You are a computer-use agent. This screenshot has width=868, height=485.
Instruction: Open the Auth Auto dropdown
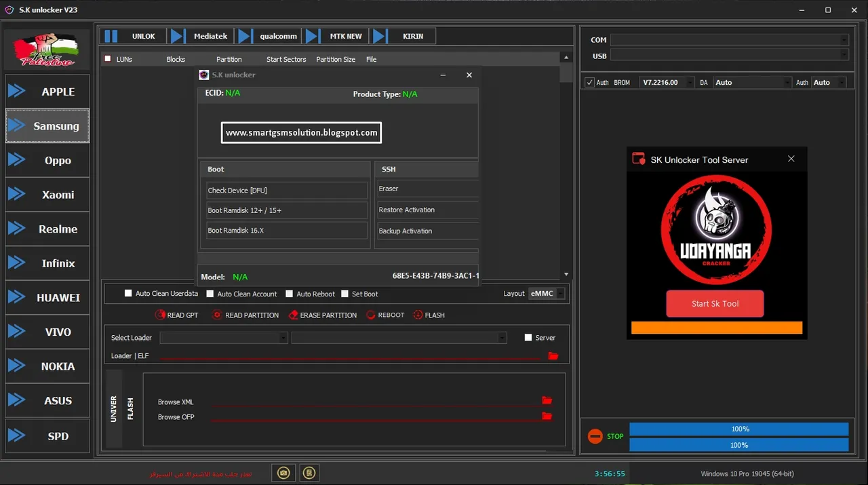(x=829, y=82)
